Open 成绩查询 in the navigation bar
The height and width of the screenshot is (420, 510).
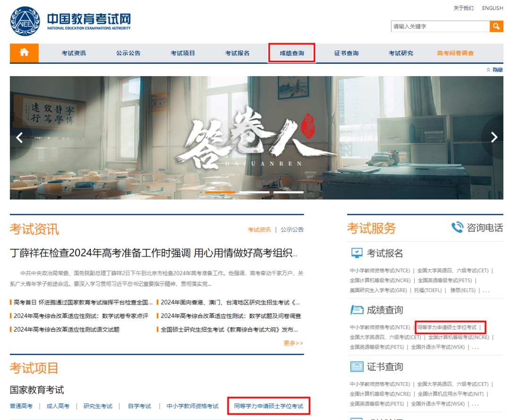pyautogui.click(x=292, y=53)
